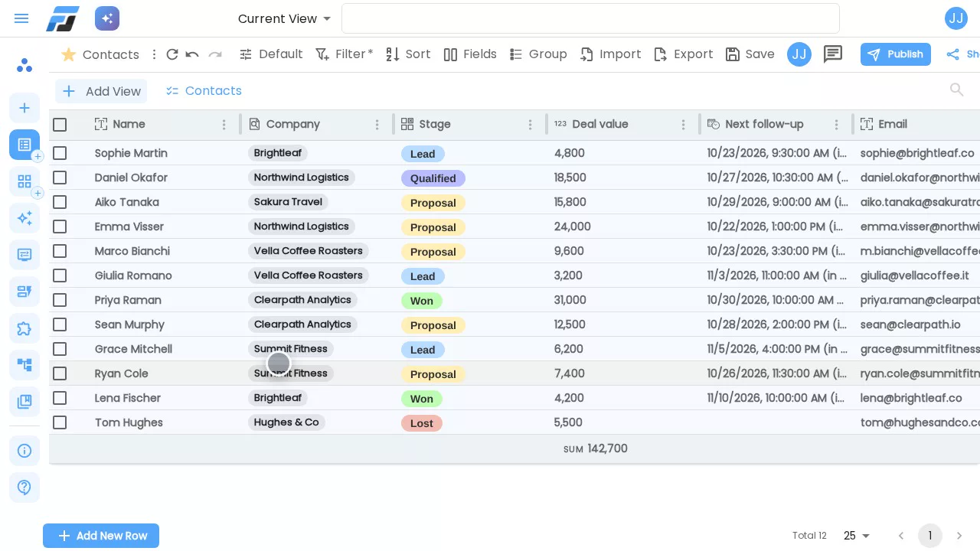This screenshot has height=551, width=980.
Task: Open the rows-per-page 25 dropdown
Action: point(857,536)
